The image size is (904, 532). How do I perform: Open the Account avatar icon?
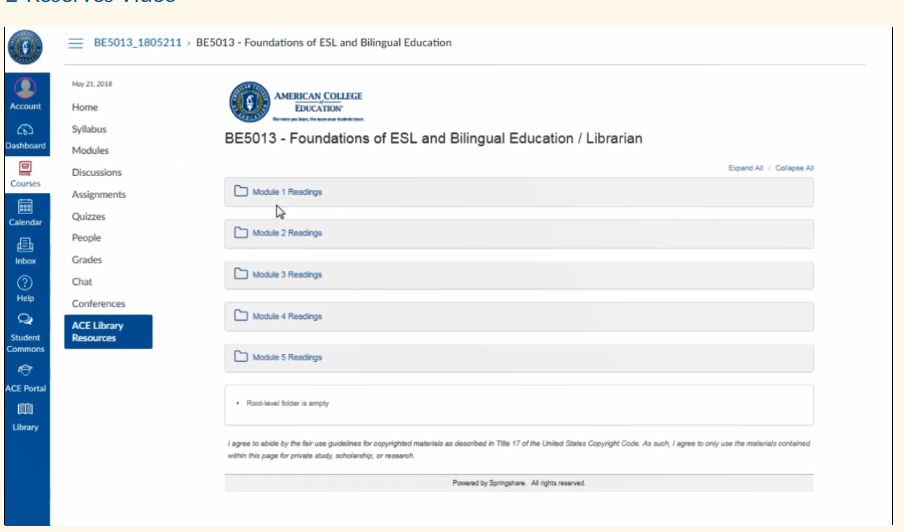25,88
